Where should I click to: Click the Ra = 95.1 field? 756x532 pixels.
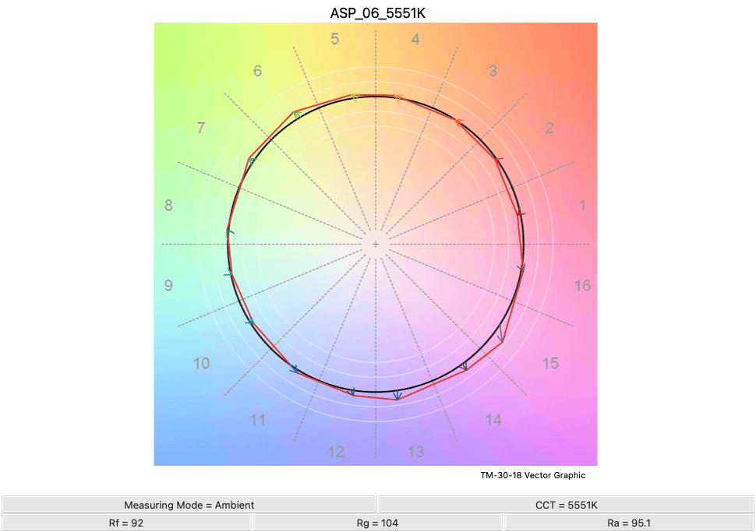click(629, 523)
